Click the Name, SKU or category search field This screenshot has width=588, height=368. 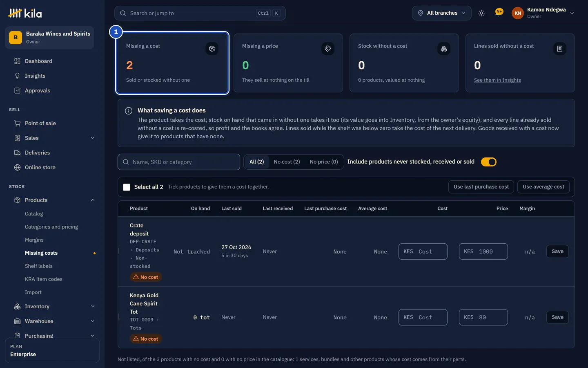pos(179,162)
